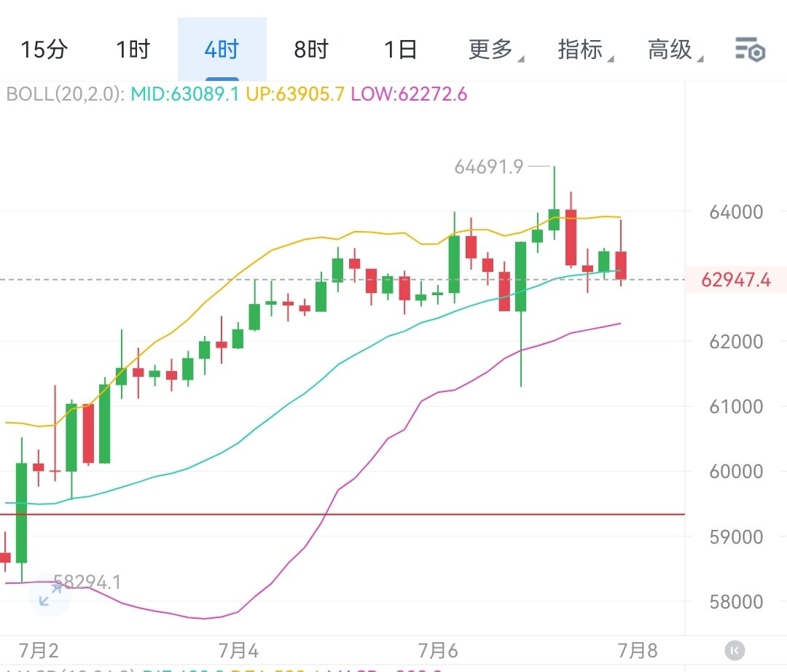This screenshot has height=672, width=787.
Task: Click the jump-to-latest arrow icon
Action: coord(735,651)
